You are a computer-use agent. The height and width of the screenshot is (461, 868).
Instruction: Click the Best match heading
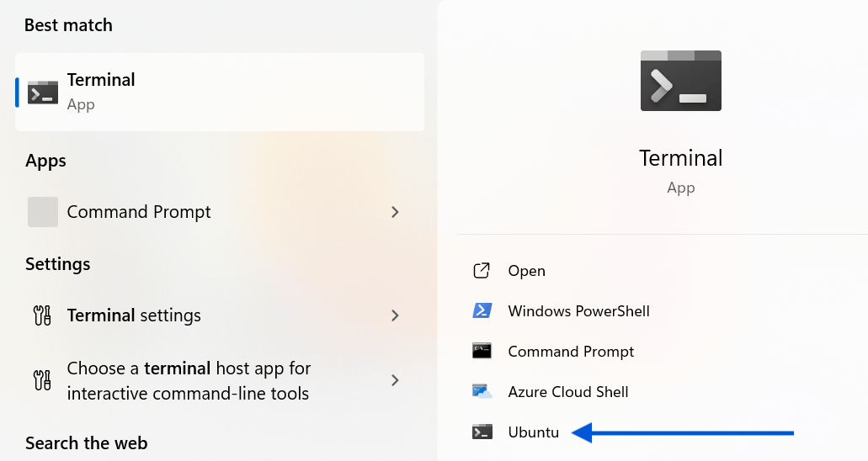tap(68, 25)
